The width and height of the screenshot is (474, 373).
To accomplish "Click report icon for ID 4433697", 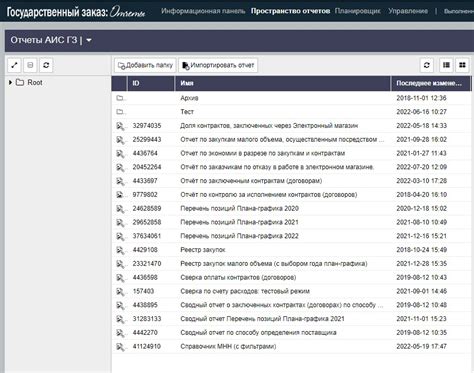I will coord(120,181).
